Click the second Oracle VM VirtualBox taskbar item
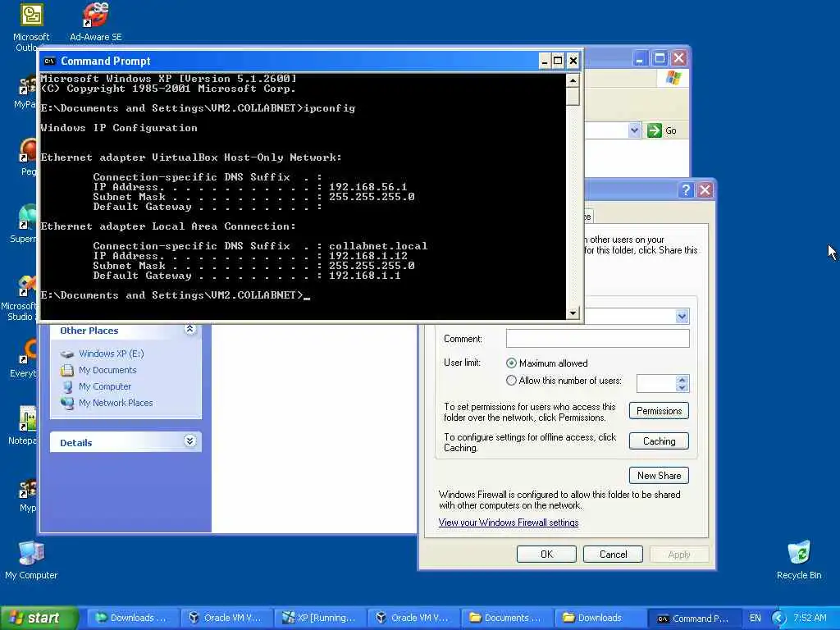The width and height of the screenshot is (840, 630). point(413,619)
